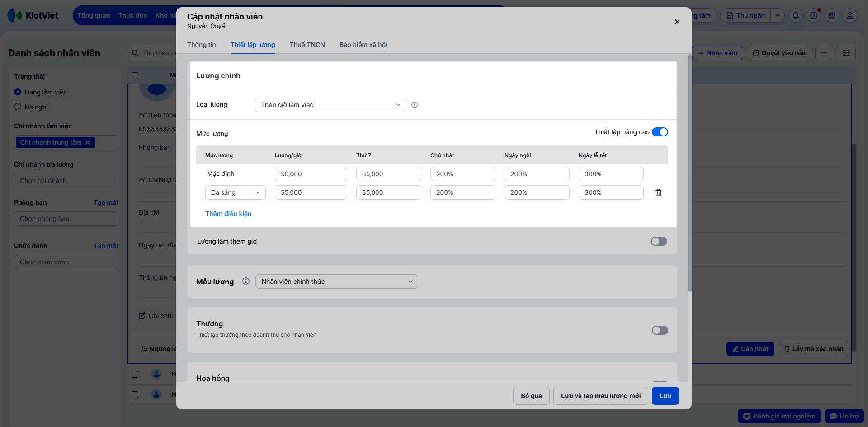Open notifications bell icon

pyautogui.click(x=796, y=15)
